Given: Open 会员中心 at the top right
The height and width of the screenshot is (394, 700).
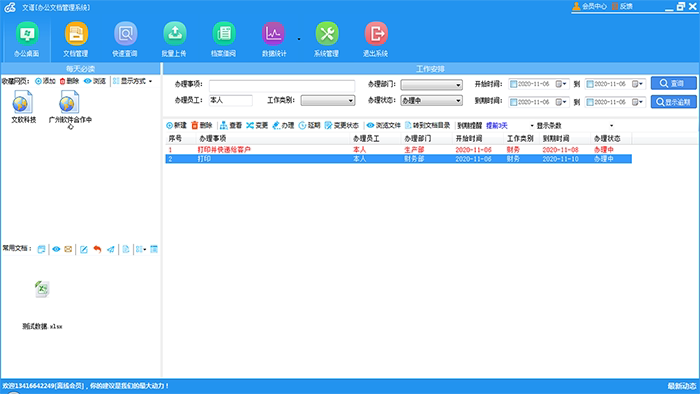Looking at the screenshot, I should (x=590, y=6).
